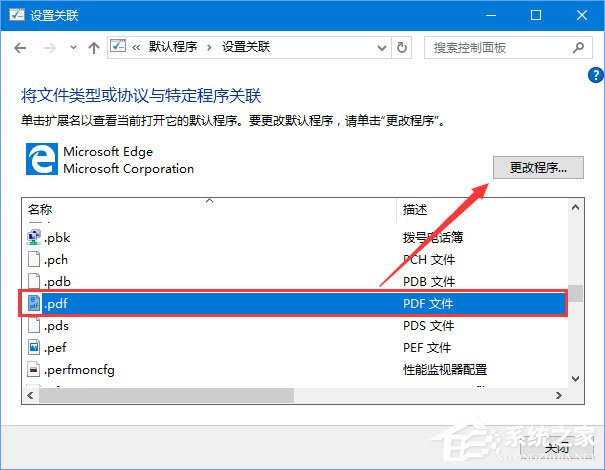The image size is (605, 470).
Task: Click the vertical scrollbar up arrow
Action: [576, 208]
